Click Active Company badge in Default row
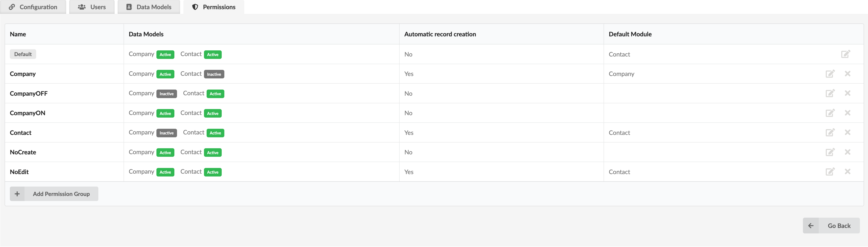 tap(165, 55)
